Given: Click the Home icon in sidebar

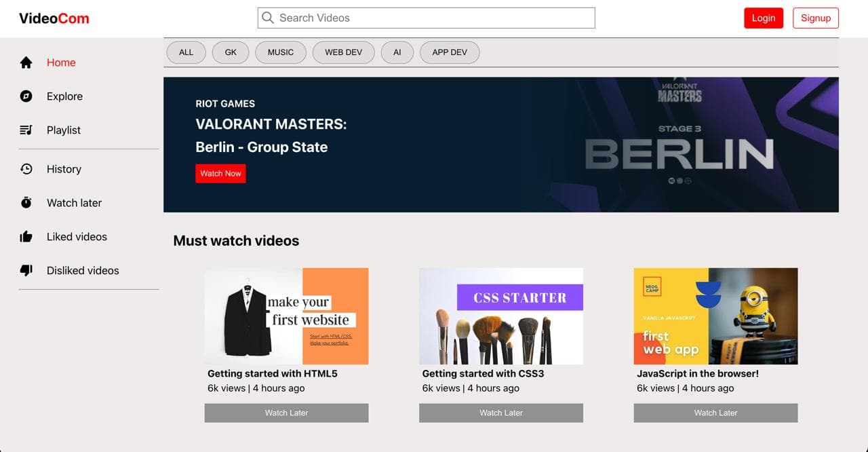Looking at the screenshot, I should [26, 62].
